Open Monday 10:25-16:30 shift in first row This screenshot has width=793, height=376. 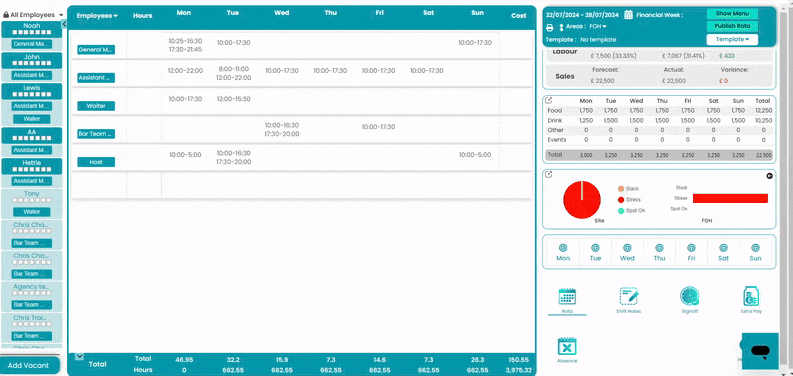[x=185, y=40]
